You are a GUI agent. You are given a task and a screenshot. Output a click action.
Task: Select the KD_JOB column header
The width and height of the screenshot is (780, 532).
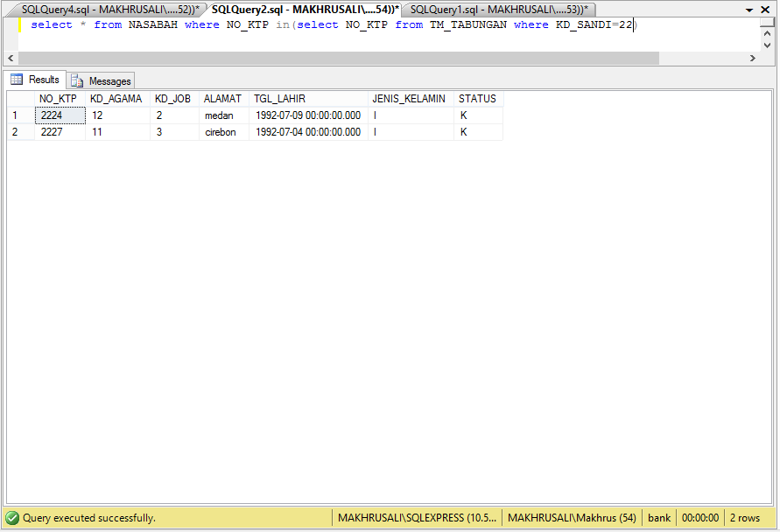click(x=174, y=99)
